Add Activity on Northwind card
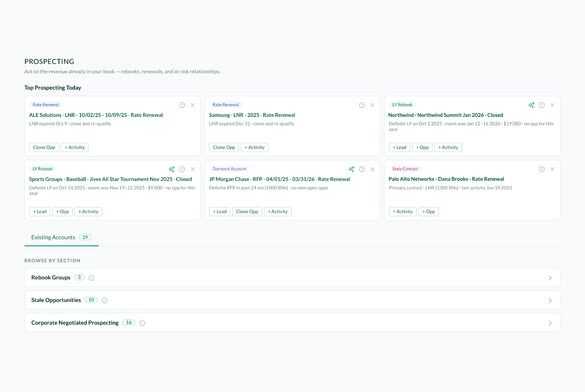 [x=448, y=147]
